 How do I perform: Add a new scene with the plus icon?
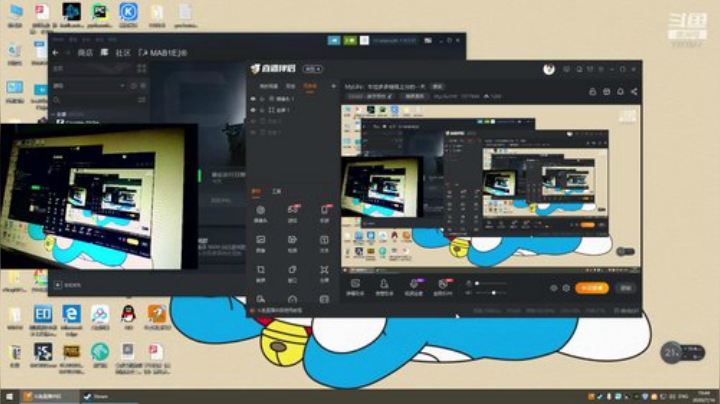tap(333, 86)
